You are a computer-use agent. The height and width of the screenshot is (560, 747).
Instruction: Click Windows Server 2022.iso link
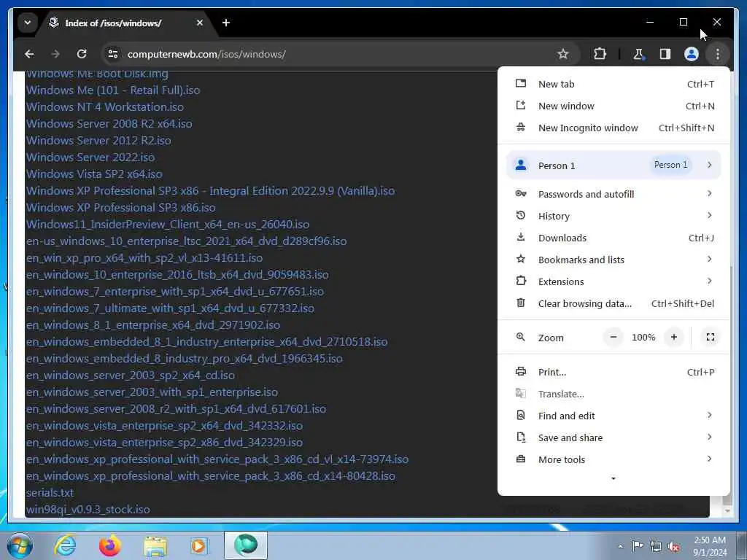click(x=90, y=157)
